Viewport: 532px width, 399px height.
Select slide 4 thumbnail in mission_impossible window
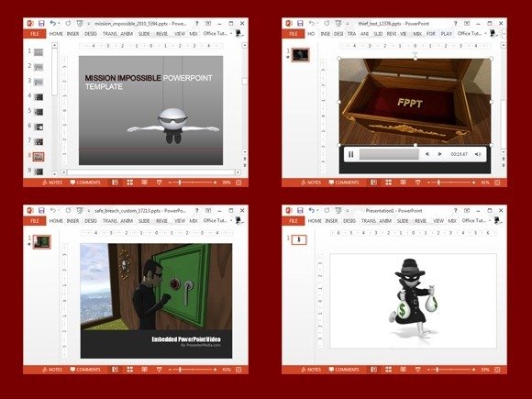(39, 97)
